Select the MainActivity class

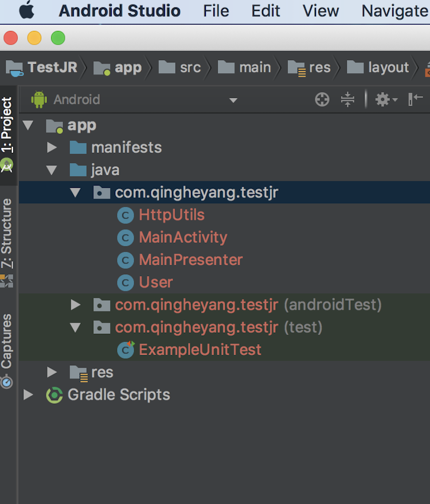click(x=183, y=238)
